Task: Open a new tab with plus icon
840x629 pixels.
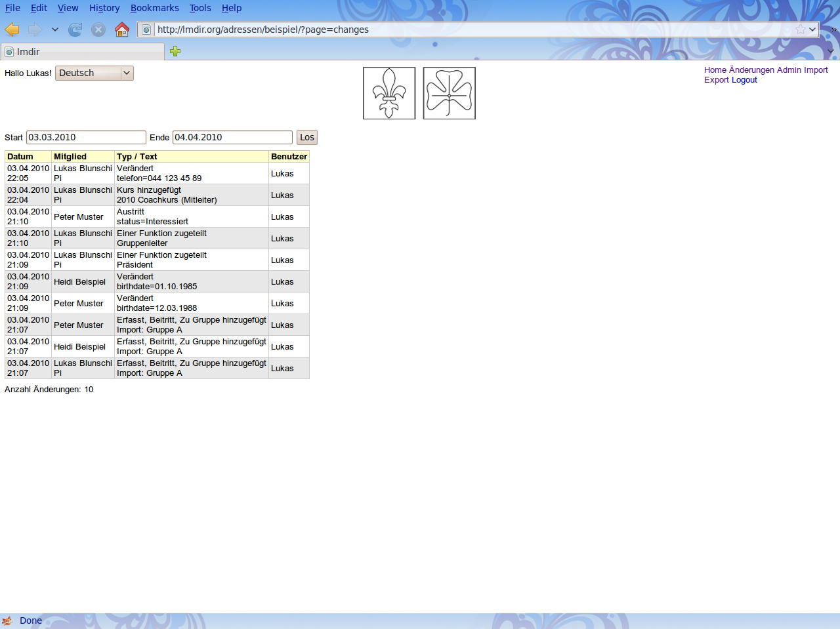Action: pyautogui.click(x=175, y=51)
